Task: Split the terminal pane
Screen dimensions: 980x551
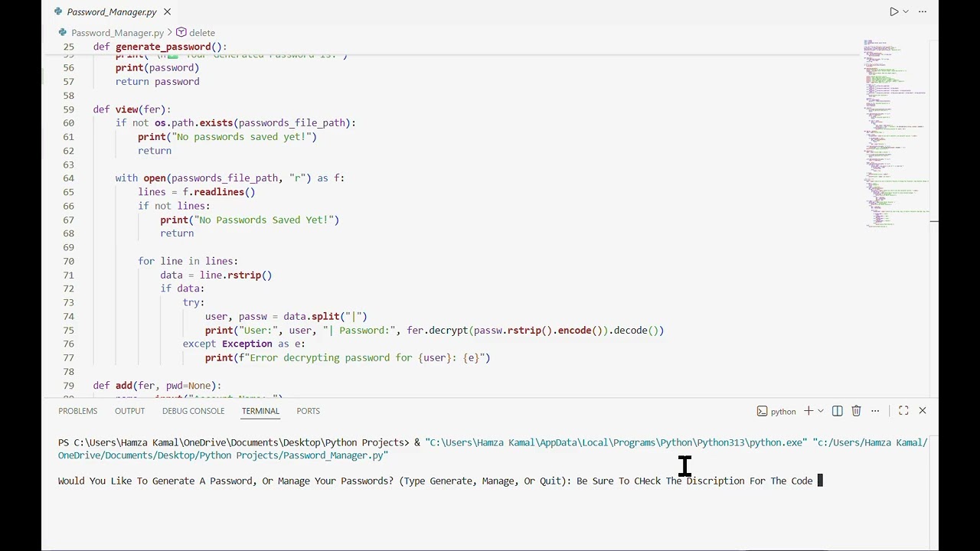Action: tap(838, 411)
